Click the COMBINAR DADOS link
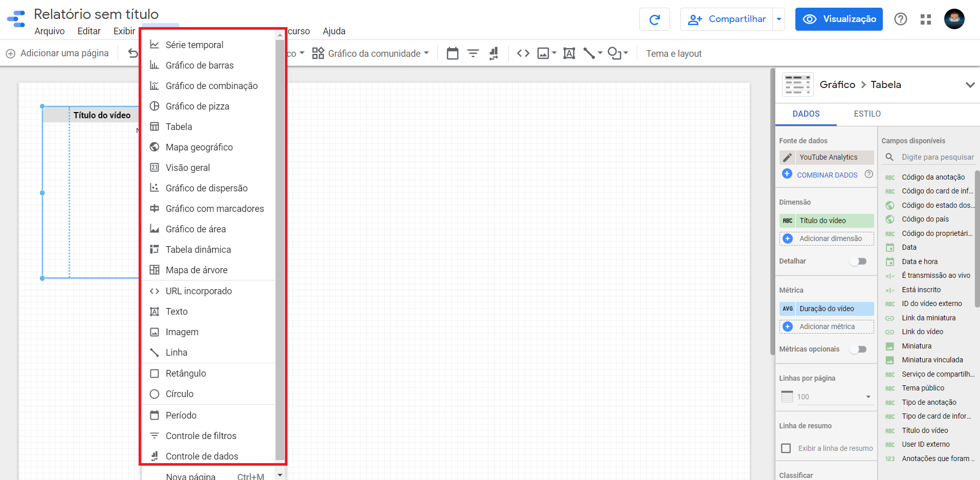 tap(827, 174)
